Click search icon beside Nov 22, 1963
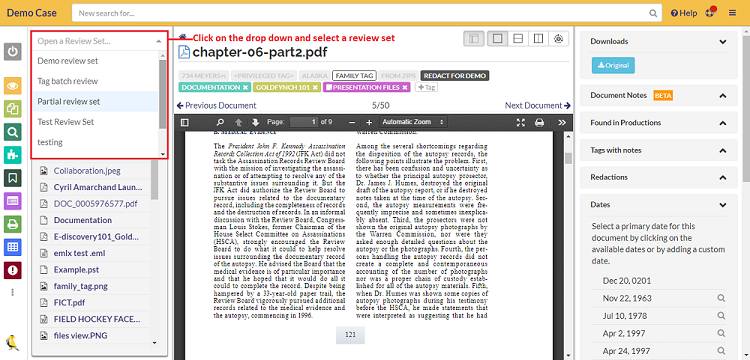The height and width of the screenshot is (360, 750). click(x=721, y=298)
